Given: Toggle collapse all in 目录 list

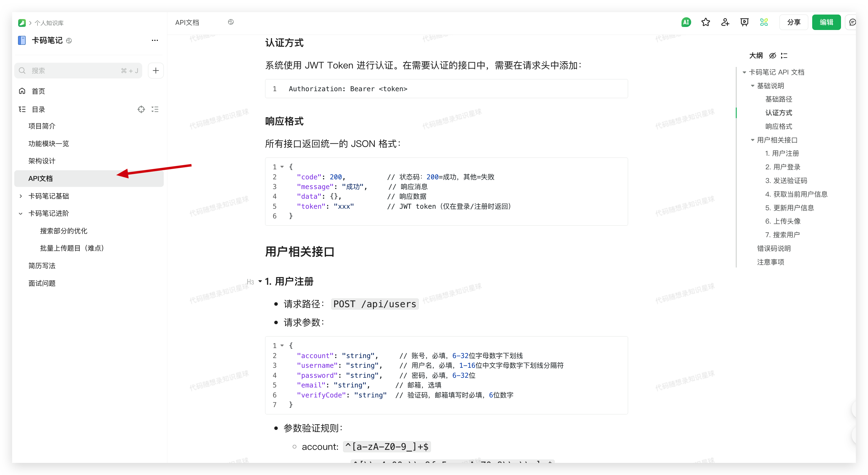Looking at the screenshot, I should [155, 109].
